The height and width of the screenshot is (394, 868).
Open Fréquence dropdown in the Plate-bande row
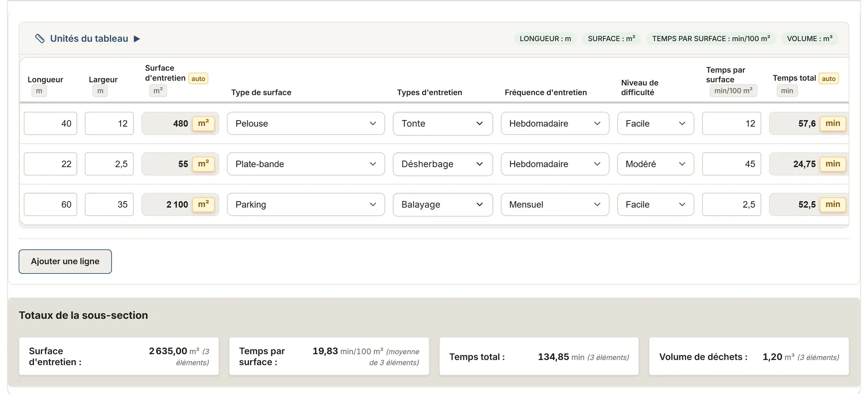tap(555, 164)
